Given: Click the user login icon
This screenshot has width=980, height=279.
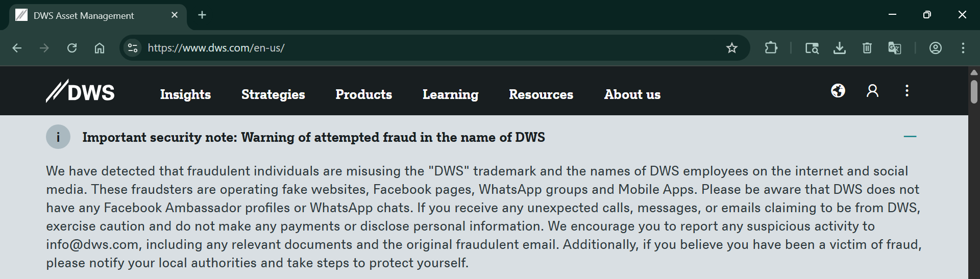Looking at the screenshot, I should click(x=872, y=91).
